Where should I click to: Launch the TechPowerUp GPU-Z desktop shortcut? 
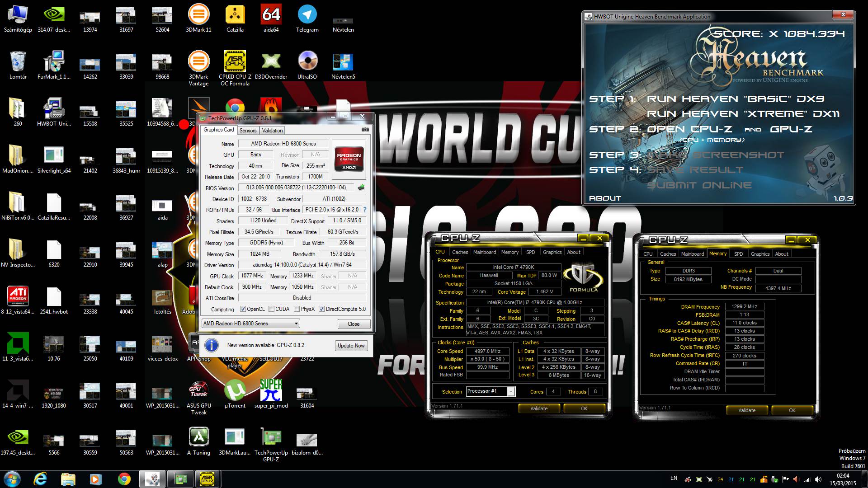click(x=271, y=445)
